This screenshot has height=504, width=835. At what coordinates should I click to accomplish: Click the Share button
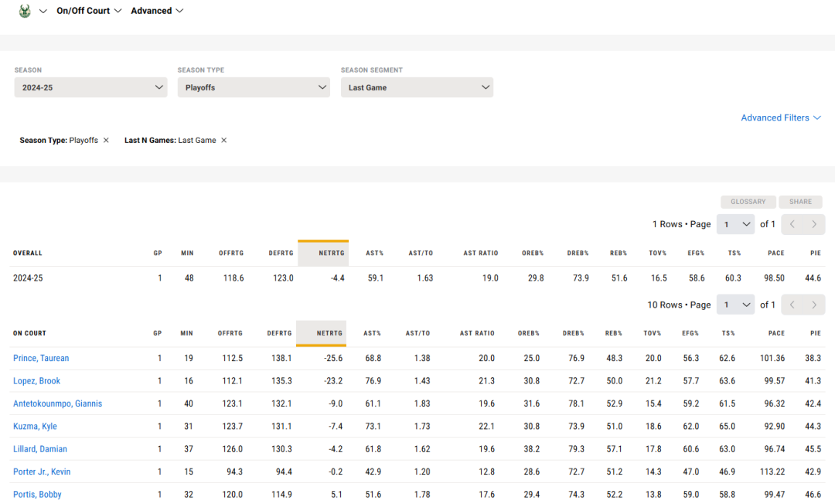pyautogui.click(x=800, y=202)
